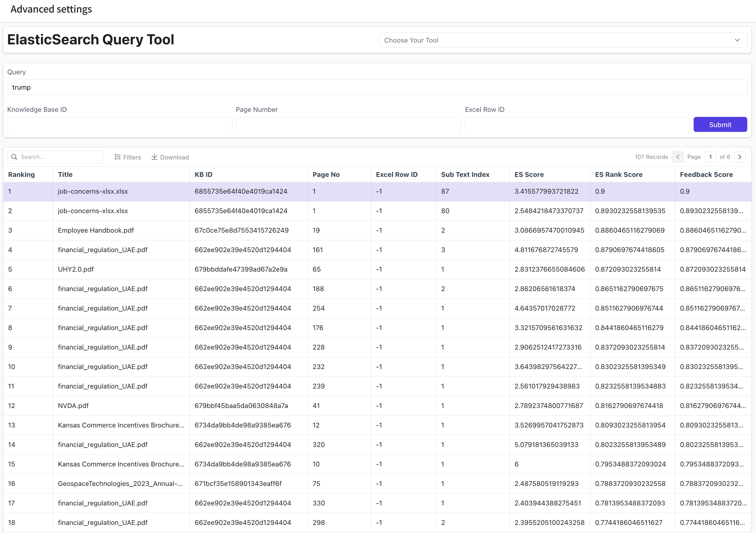Viewport: 756px width, 533px height.
Task: Click the Excel Row ID input
Action: [x=576, y=124]
